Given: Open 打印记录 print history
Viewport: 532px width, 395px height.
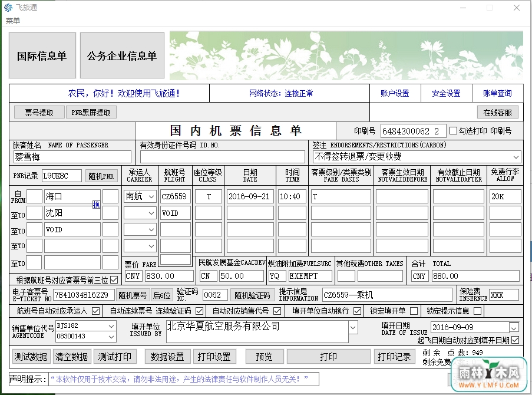Looking at the screenshot, I should (x=394, y=357).
